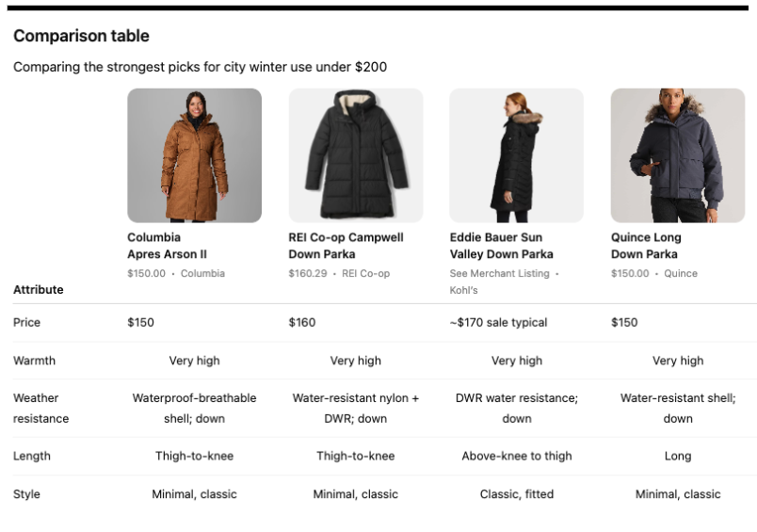This screenshot has width=757, height=532.
Task: Click the See Merchant Listing Kohl's text
Action: point(504,282)
